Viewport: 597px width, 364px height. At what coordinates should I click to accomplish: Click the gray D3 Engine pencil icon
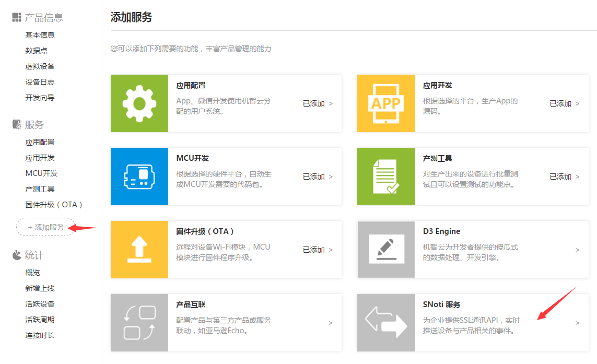(386, 250)
